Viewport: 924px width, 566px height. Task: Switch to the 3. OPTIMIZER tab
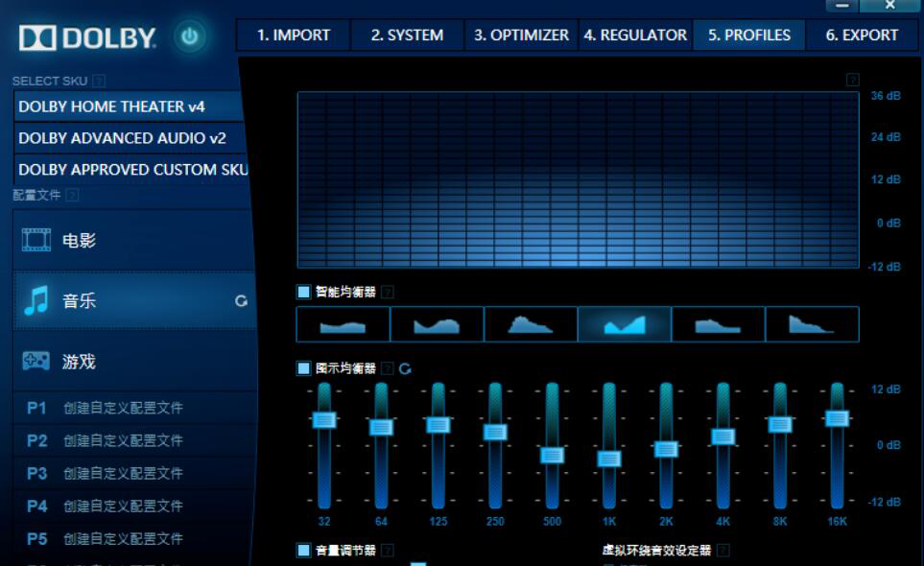point(521,35)
